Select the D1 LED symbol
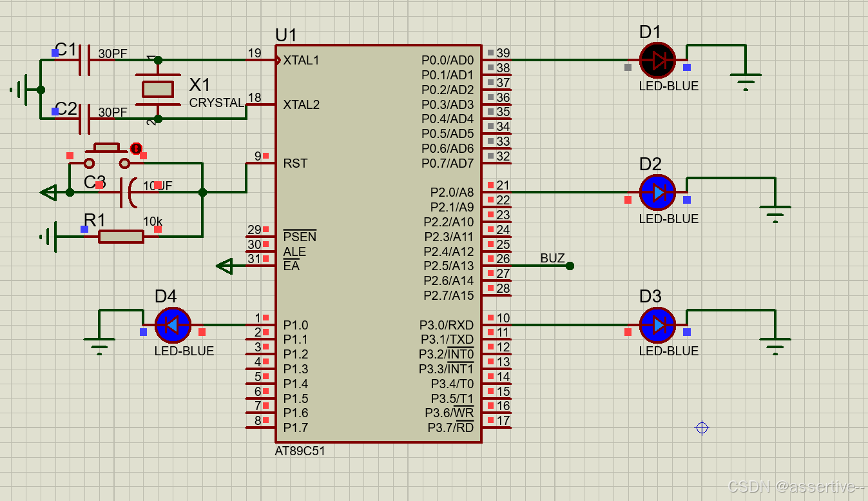The image size is (868, 501). click(x=657, y=60)
